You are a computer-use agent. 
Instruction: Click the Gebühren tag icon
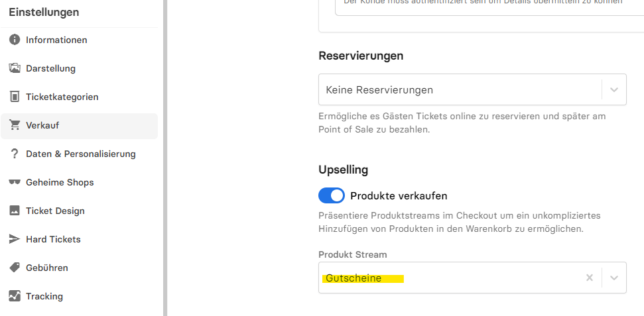[x=15, y=268]
